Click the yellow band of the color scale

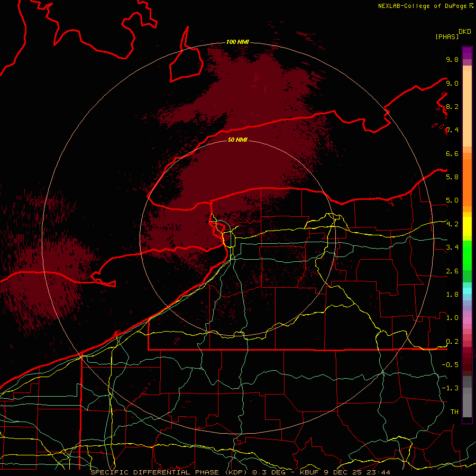[467, 226]
